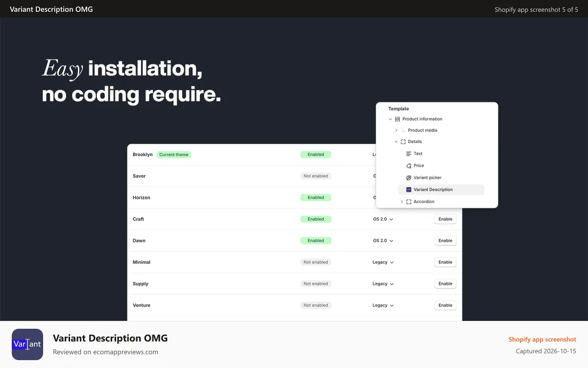Click the Variant Description app icon
Image resolution: width=588 pixels, height=368 pixels.
click(x=409, y=189)
